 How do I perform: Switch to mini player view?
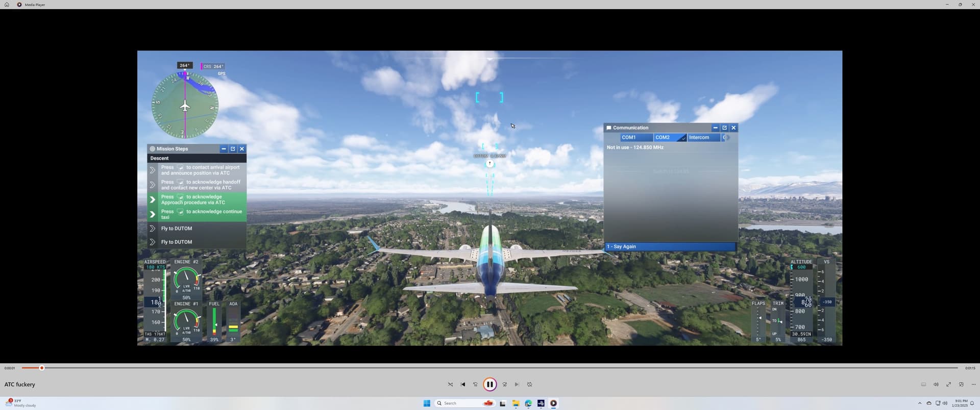click(961, 385)
